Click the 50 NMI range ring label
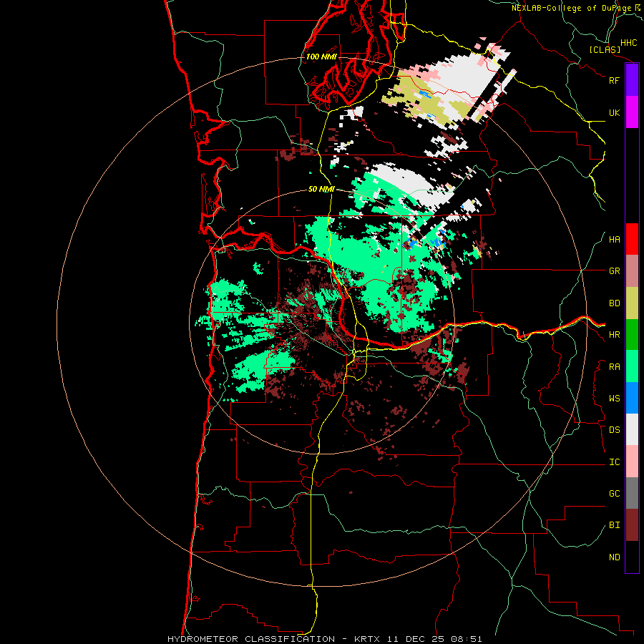This screenshot has height=644, width=644. [x=321, y=190]
